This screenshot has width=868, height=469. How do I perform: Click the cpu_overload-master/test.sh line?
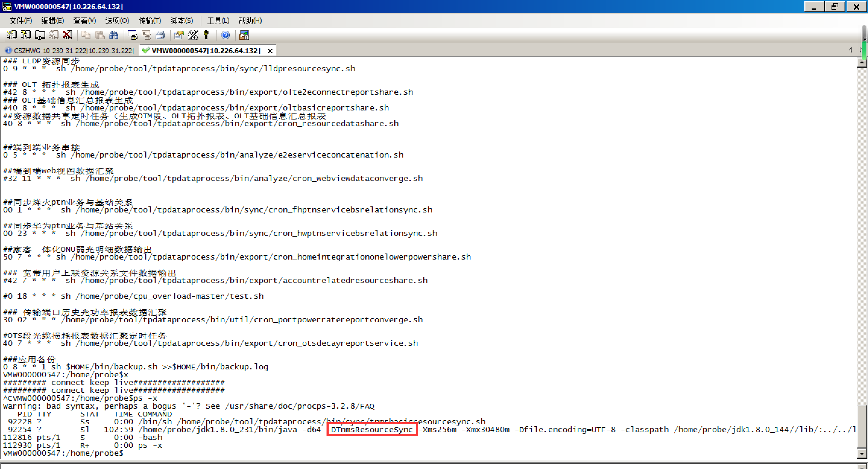133,296
